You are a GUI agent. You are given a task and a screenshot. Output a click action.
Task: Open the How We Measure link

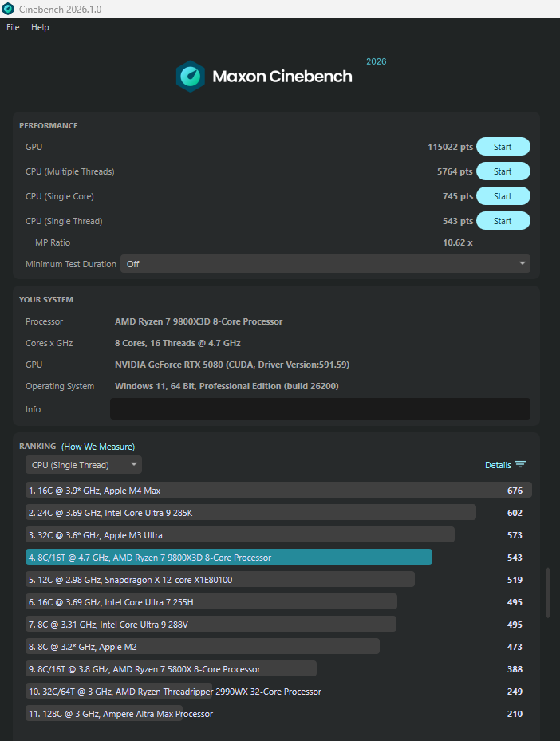click(x=98, y=447)
